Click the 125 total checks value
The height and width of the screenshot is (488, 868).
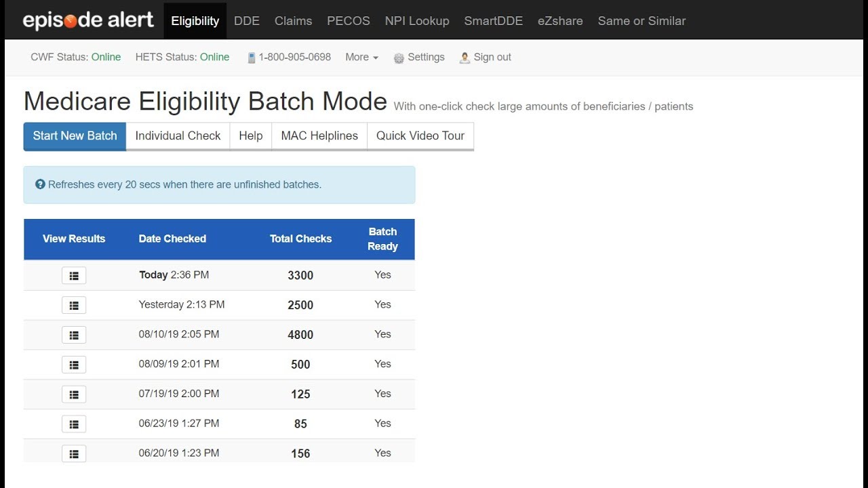[x=300, y=394]
